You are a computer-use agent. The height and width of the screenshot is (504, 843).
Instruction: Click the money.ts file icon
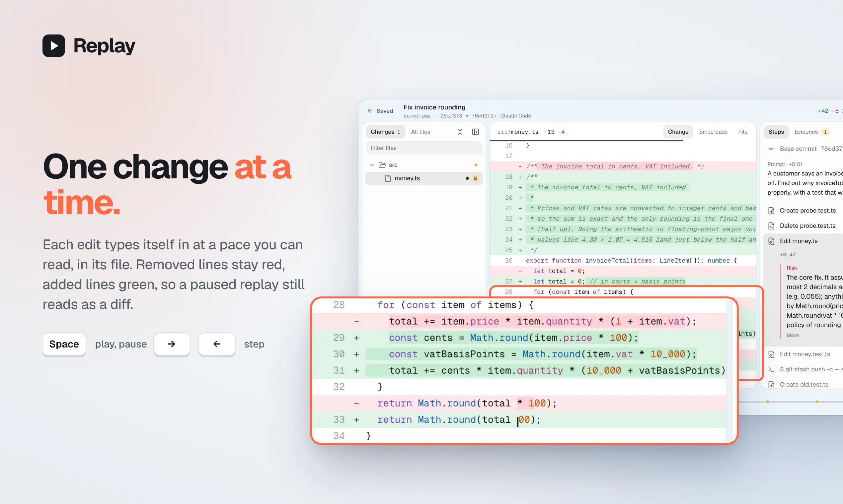(x=388, y=178)
